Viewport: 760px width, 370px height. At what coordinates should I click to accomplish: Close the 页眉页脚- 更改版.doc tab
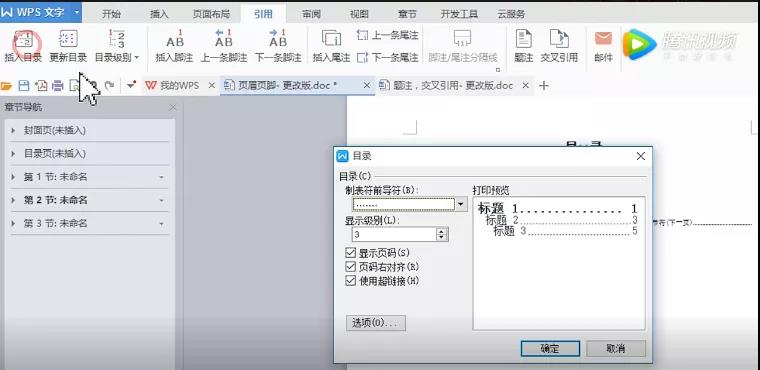click(367, 86)
